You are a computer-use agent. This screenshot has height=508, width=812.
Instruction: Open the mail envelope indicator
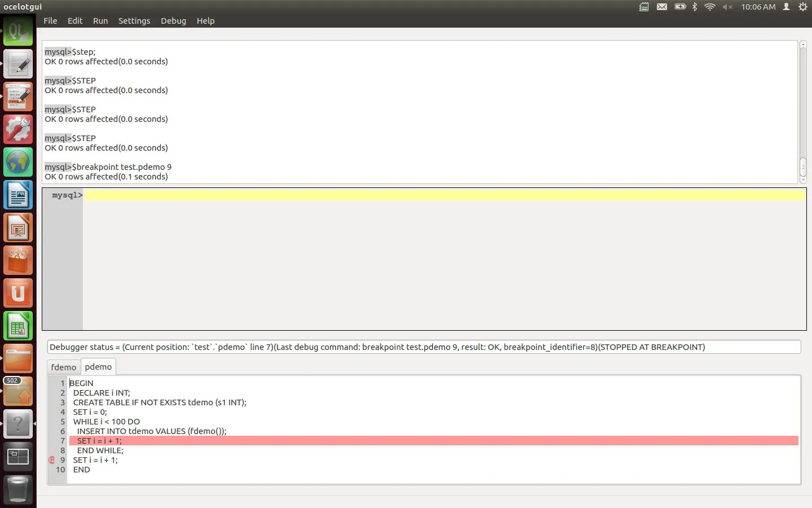pyautogui.click(x=662, y=7)
